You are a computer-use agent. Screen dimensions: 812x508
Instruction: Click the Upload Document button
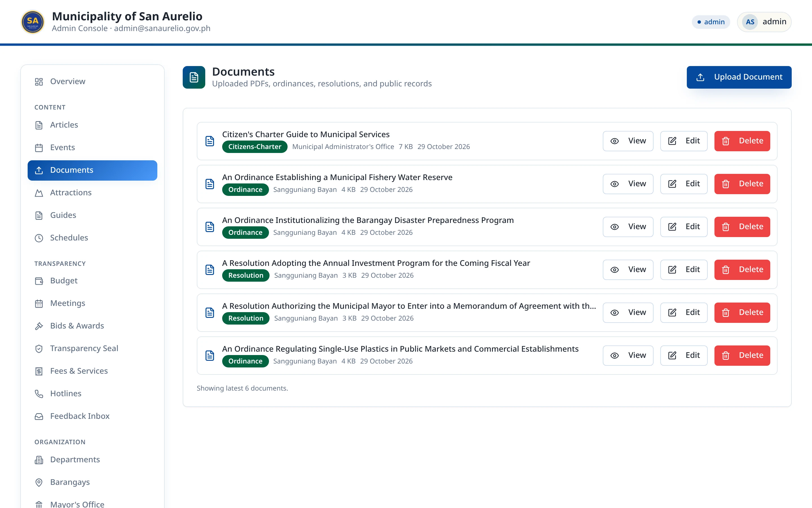point(739,77)
